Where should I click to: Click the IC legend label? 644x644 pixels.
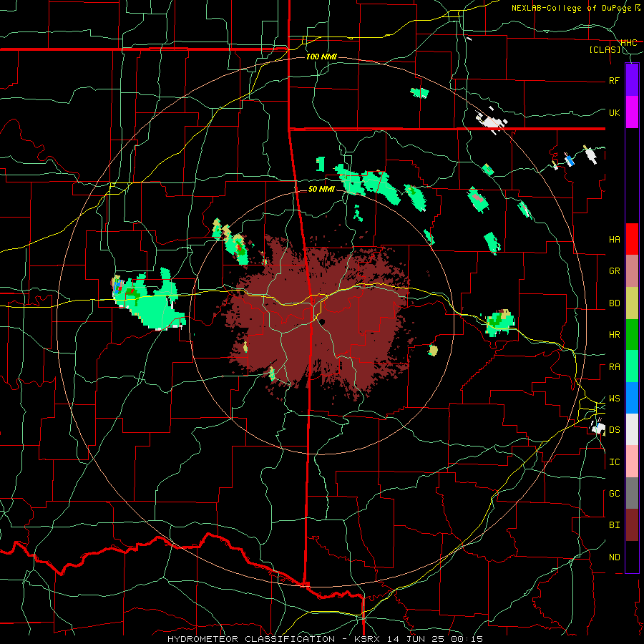pyautogui.click(x=615, y=462)
